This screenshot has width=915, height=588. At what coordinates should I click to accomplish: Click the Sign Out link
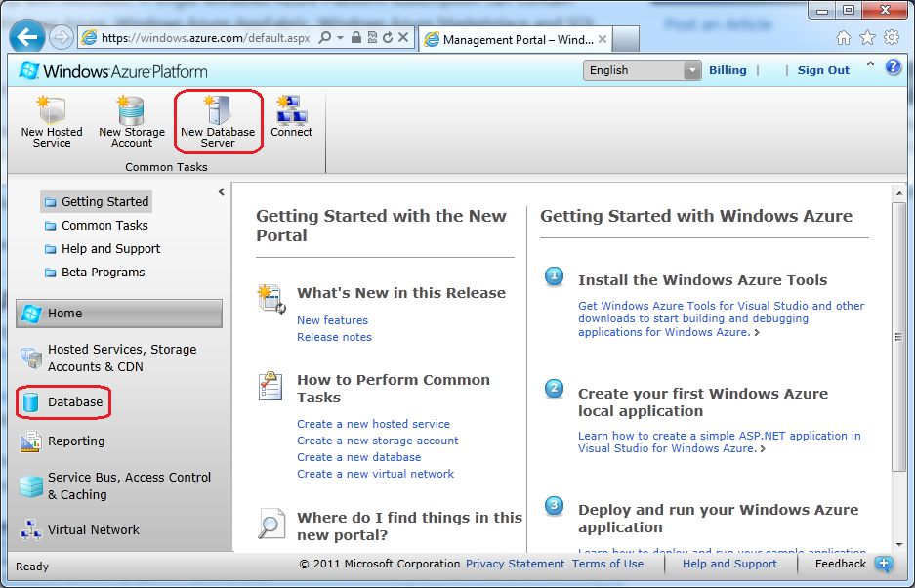pyautogui.click(x=823, y=70)
